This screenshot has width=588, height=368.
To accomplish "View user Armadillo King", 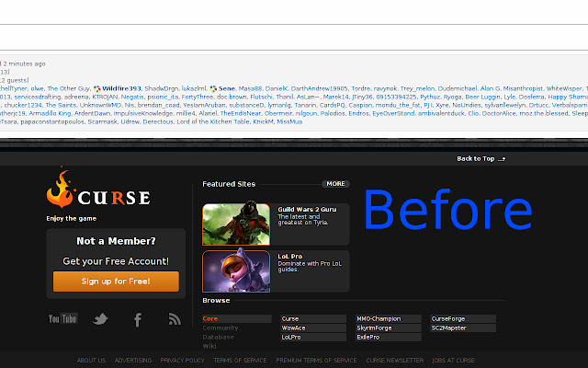I will pos(50,113).
